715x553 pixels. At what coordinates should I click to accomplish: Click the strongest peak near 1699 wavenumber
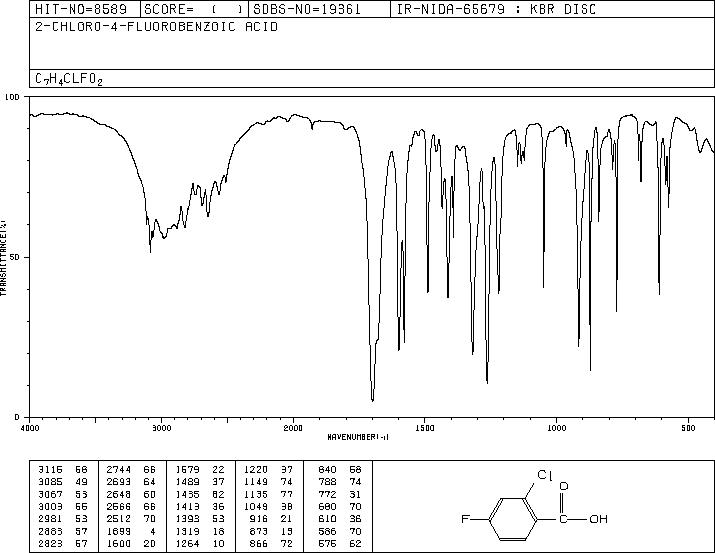pyautogui.click(x=373, y=399)
